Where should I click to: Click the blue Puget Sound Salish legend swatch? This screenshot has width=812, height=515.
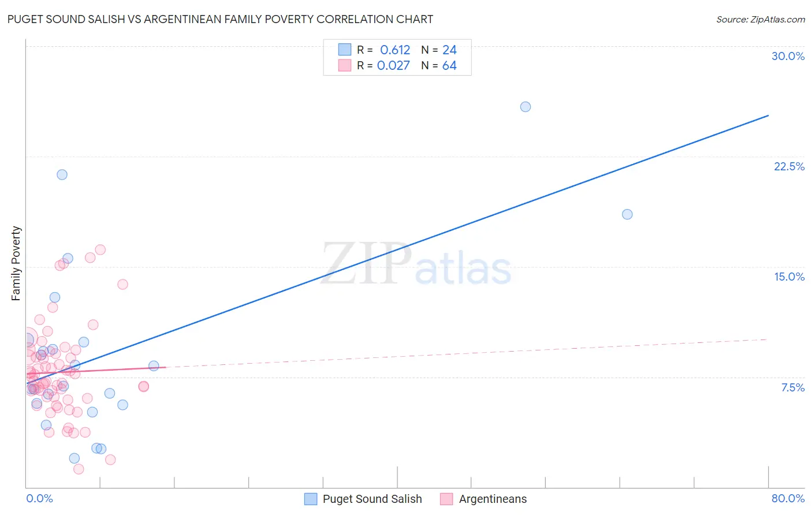[311, 499]
